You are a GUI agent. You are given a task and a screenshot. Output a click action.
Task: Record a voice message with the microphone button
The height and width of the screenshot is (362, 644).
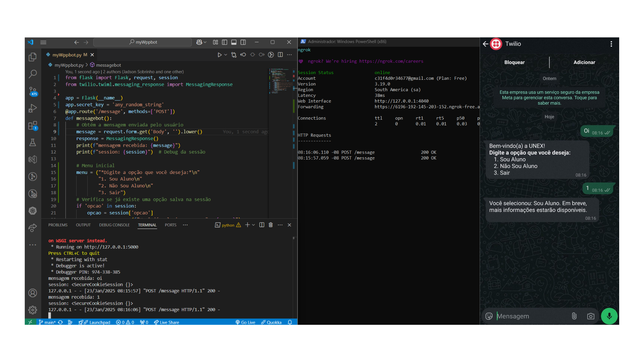(x=609, y=316)
